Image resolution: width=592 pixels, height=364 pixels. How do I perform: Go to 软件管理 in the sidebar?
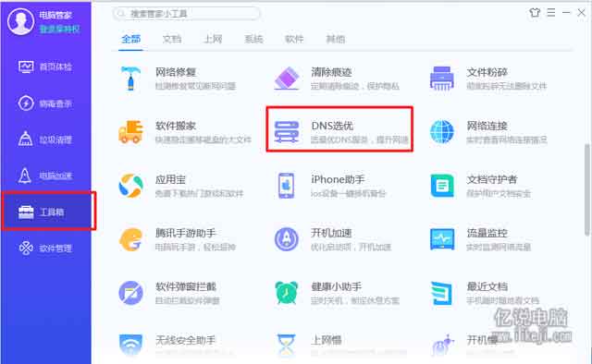click(x=45, y=249)
